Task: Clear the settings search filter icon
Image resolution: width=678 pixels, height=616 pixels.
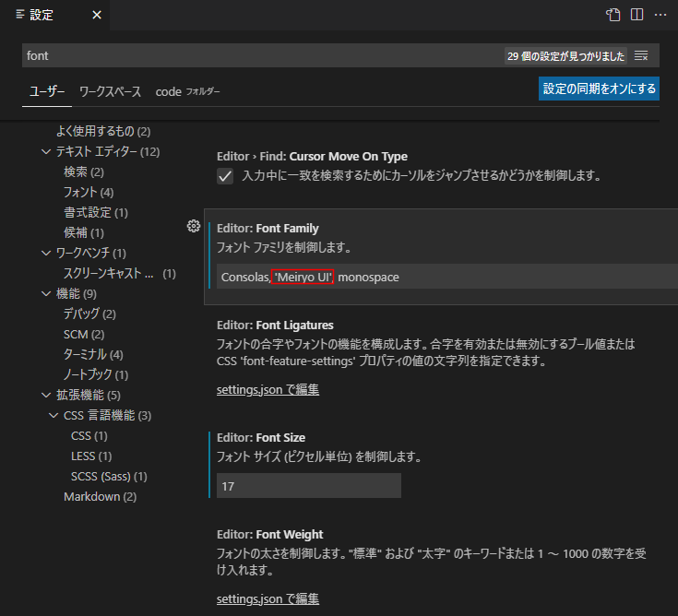Action: (641, 55)
